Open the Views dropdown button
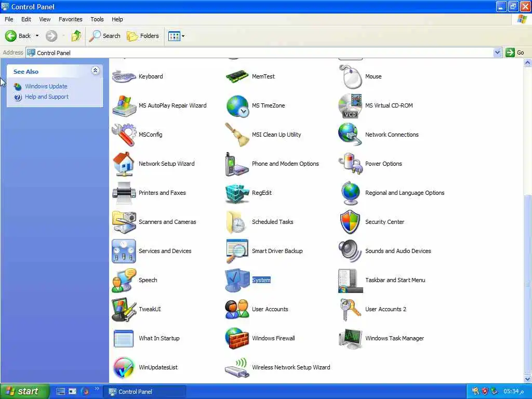The image size is (532, 399). (177, 36)
